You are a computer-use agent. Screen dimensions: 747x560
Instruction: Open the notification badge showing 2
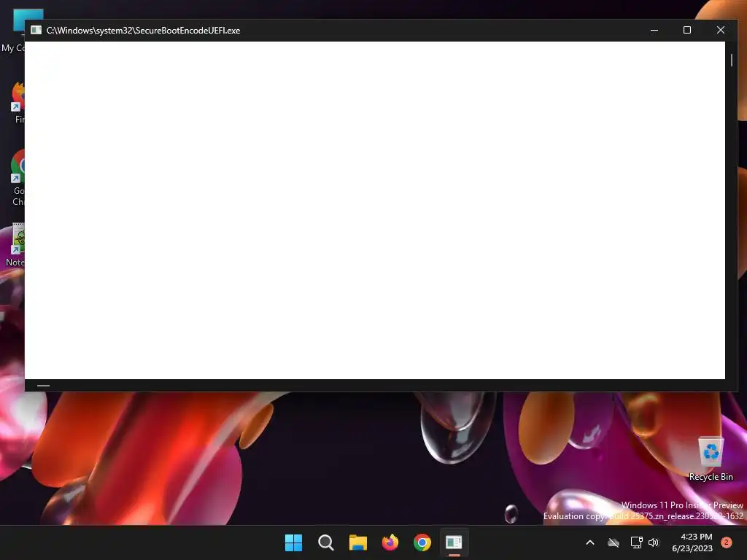(x=727, y=542)
